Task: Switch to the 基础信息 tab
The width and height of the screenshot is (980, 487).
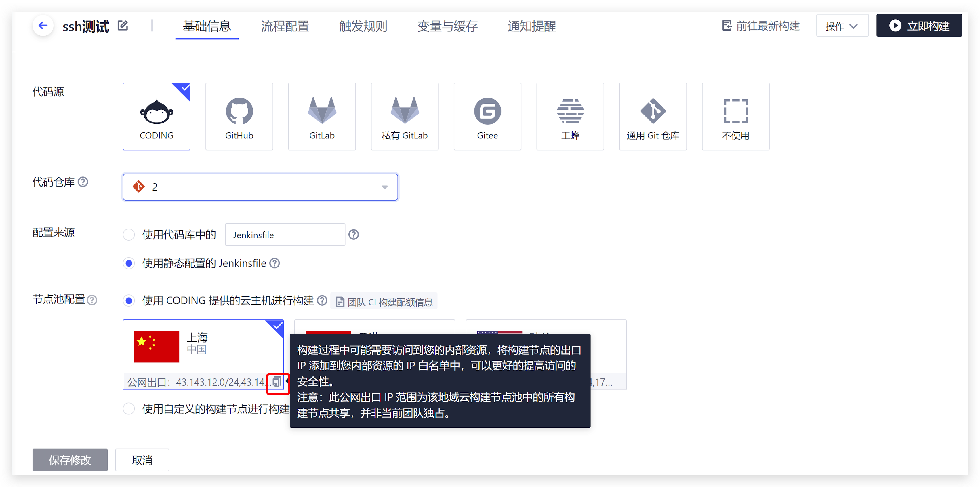Action: click(x=207, y=26)
